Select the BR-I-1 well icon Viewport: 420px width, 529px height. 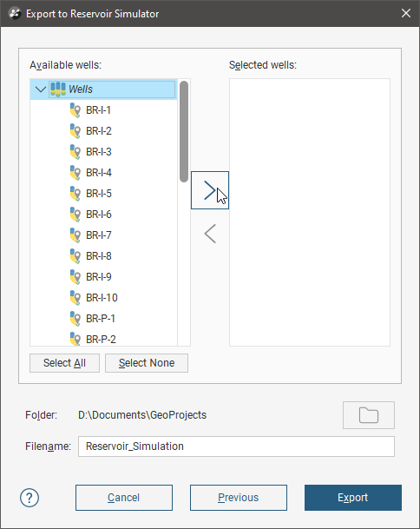[75, 110]
